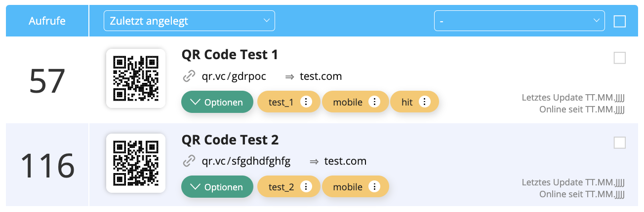Click three-dot menu on second row's mobile tag
644x212 pixels.
[x=375, y=187]
